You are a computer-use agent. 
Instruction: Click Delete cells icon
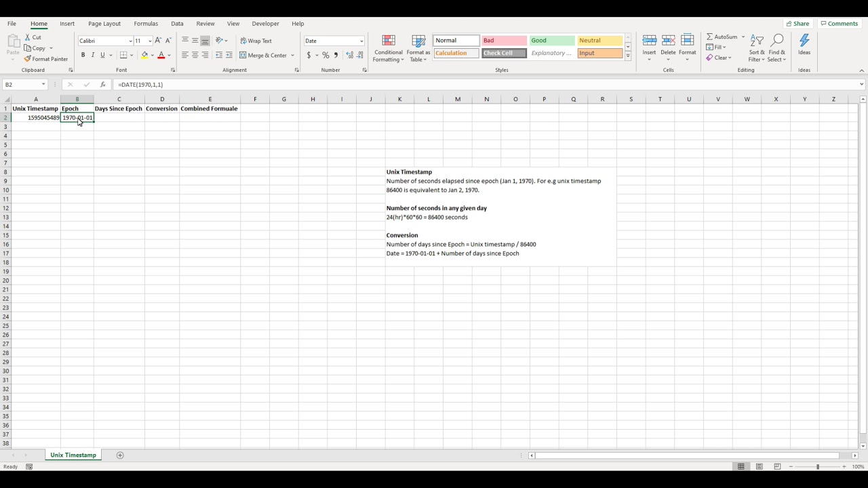click(x=668, y=41)
